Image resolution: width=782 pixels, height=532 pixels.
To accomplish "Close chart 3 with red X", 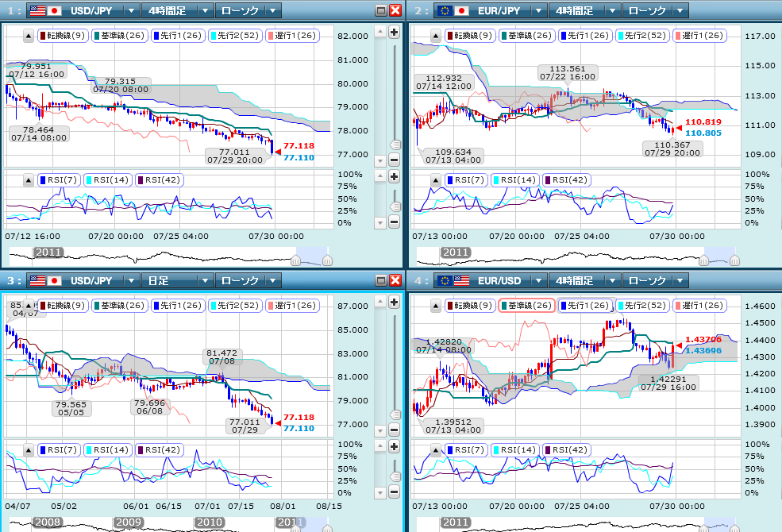I will [395, 281].
